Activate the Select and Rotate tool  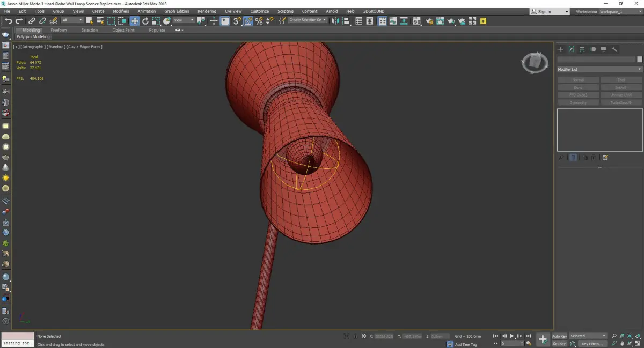(145, 21)
